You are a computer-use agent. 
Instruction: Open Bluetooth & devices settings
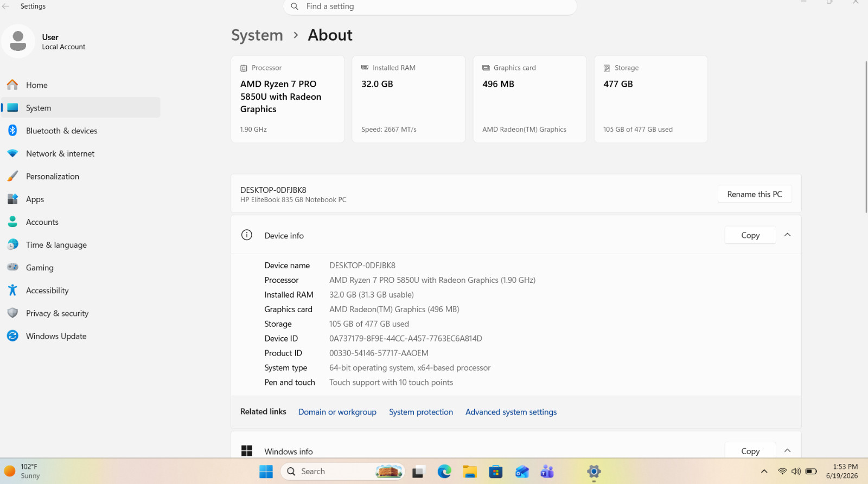point(81,131)
